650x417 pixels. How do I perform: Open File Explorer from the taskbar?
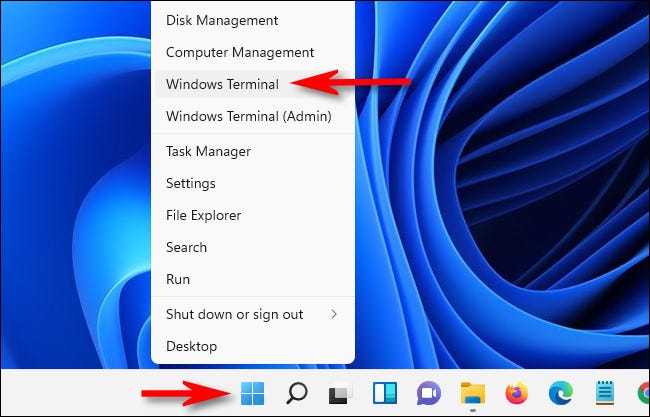click(x=473, y=393)
